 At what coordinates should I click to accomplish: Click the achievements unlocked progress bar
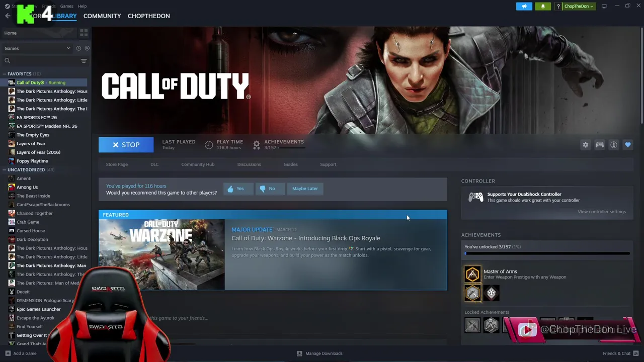pos(547,254)
